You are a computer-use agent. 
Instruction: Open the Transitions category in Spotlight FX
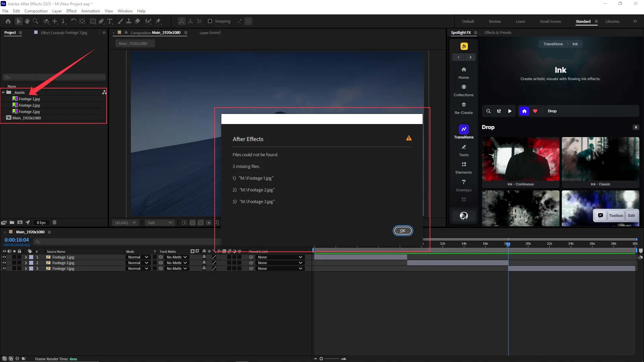pyautogui.click(x=464, y=132)
